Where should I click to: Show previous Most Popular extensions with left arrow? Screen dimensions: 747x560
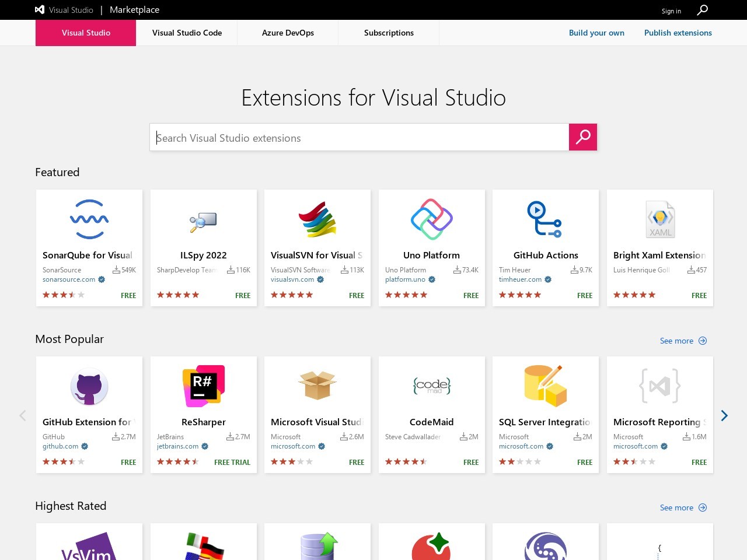click(x=23, y=415)
